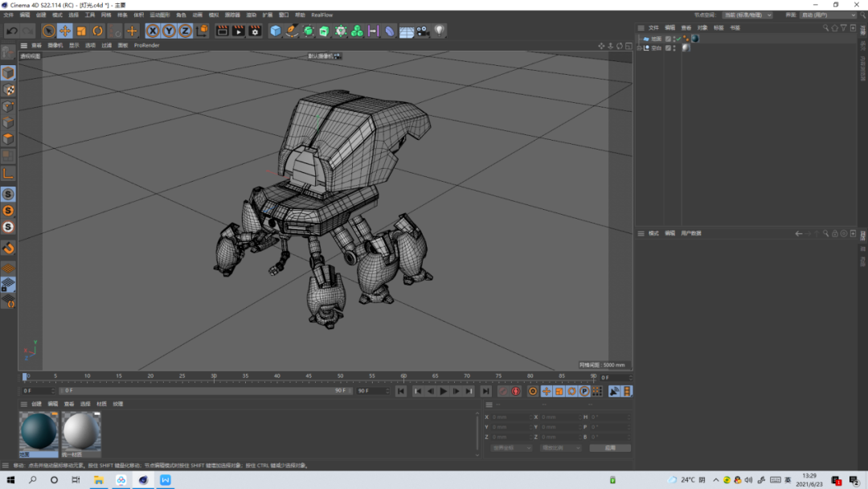Toggle visibility dots of 空白 object
The height and width of the screenshot is (489, 868).
coord(674,48)
